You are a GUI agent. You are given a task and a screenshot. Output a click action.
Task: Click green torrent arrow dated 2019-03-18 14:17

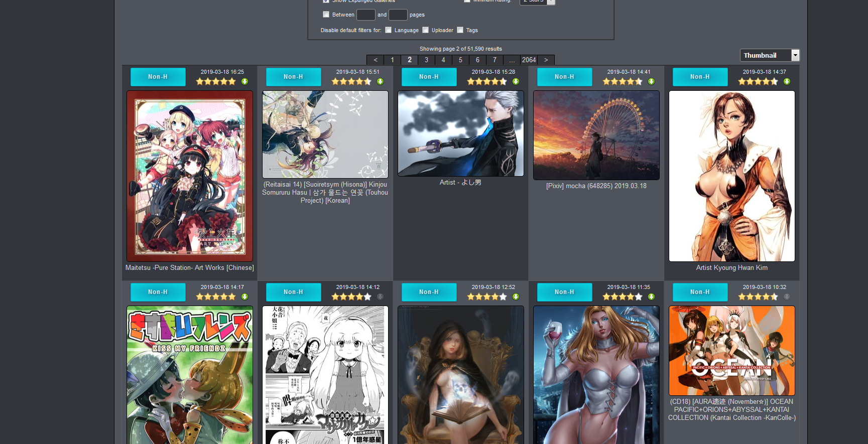(x=244, y=297)
